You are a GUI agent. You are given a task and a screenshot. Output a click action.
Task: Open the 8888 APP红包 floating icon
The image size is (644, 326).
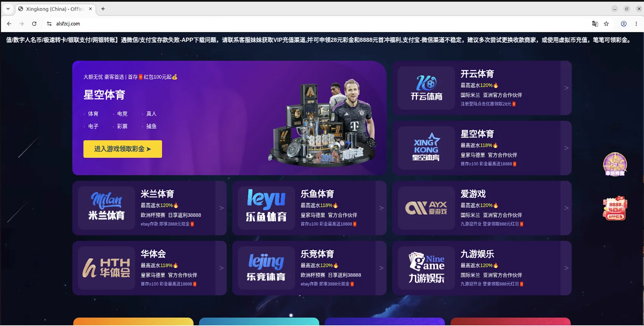point(615,208)
